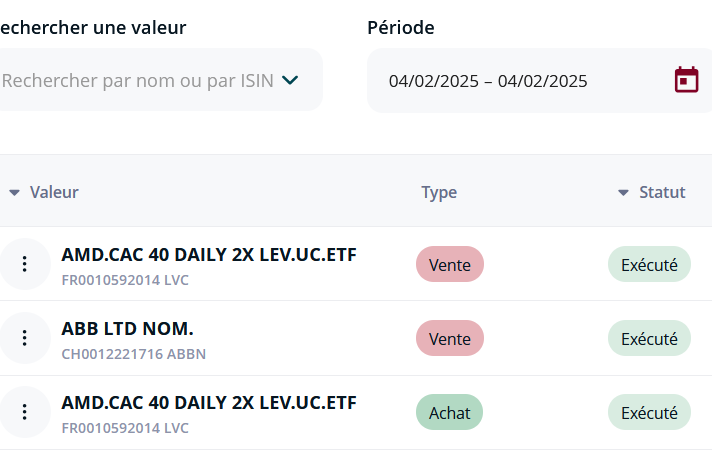Viewport: 712px width, 466px height.
Task: Click the Statut column header label
Action: [x=662, y=192]
